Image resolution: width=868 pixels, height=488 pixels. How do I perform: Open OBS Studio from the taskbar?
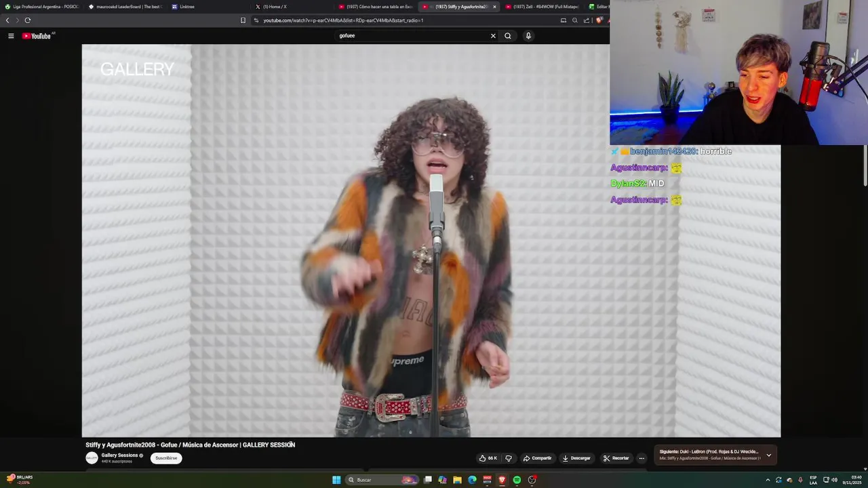(x=532, y=480)
